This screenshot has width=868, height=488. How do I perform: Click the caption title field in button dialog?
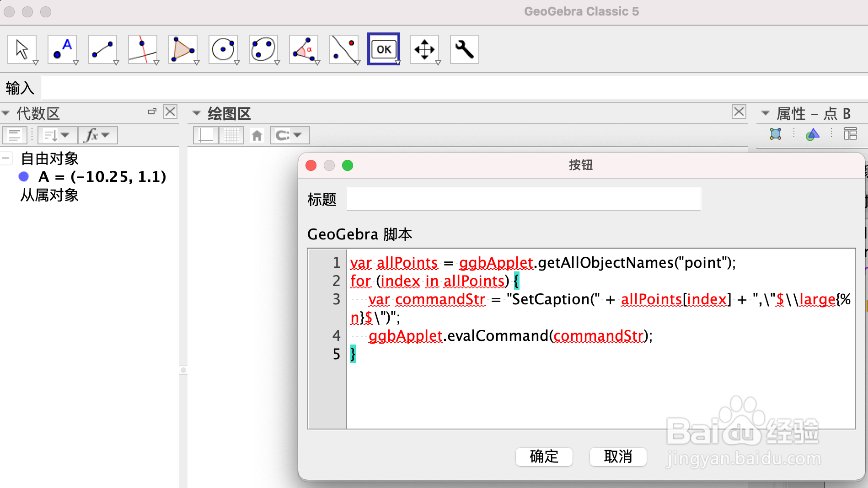pyautogui.click(x=524, y=199)
